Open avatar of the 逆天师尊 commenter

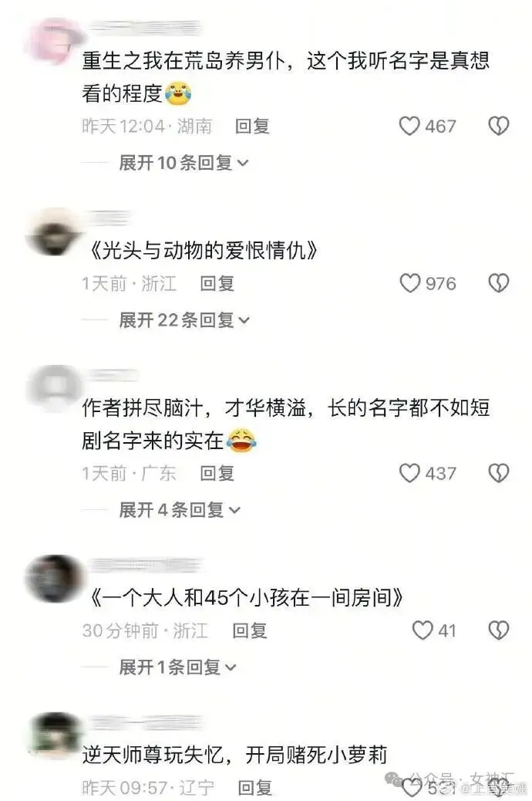(x=55, y=737)
